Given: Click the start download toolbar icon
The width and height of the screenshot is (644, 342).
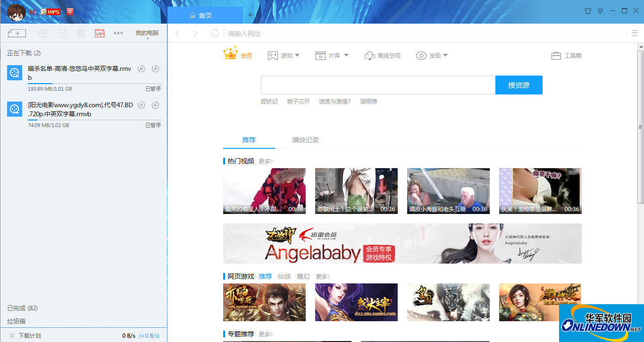Looking at the screenshot, I should coord(43,33).
